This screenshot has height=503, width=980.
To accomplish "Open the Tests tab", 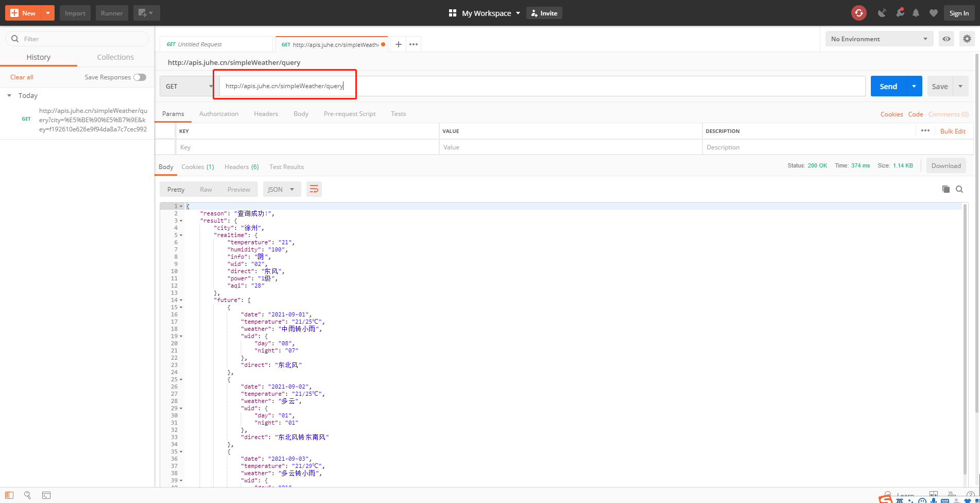I will click(x=398, y=114).
